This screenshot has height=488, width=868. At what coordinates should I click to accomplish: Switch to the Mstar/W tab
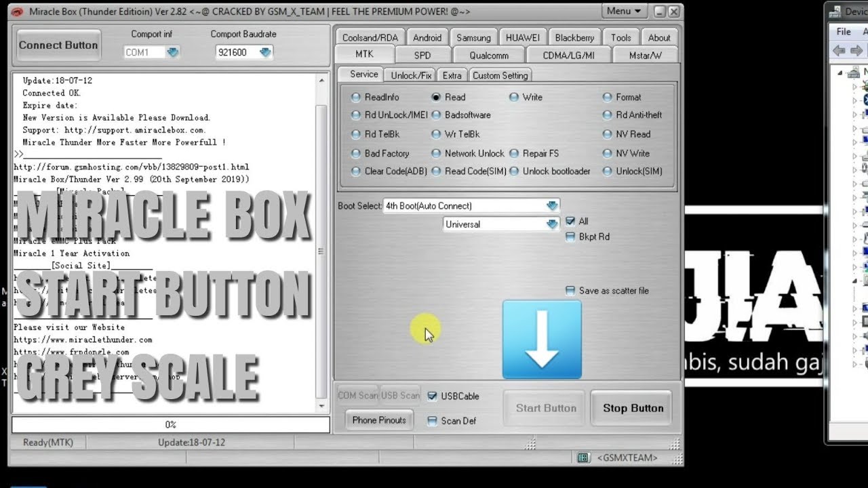click(x=646, y=56)
